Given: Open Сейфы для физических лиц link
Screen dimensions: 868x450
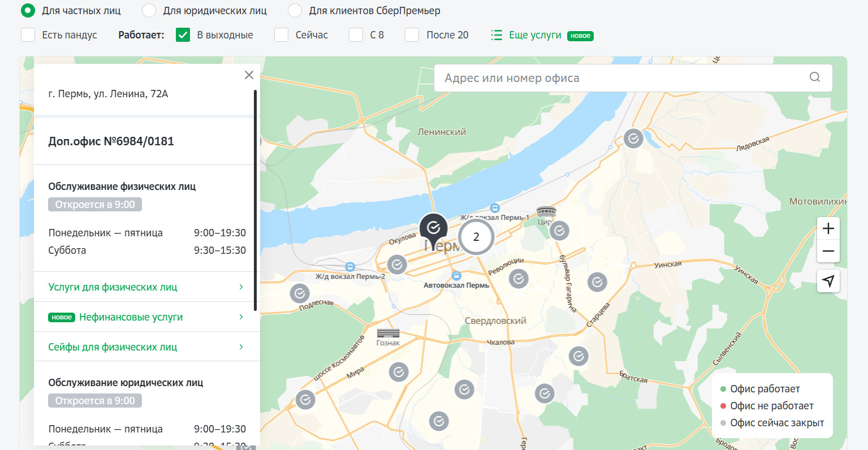Looking at the screenshot, I should pos(113,347).
